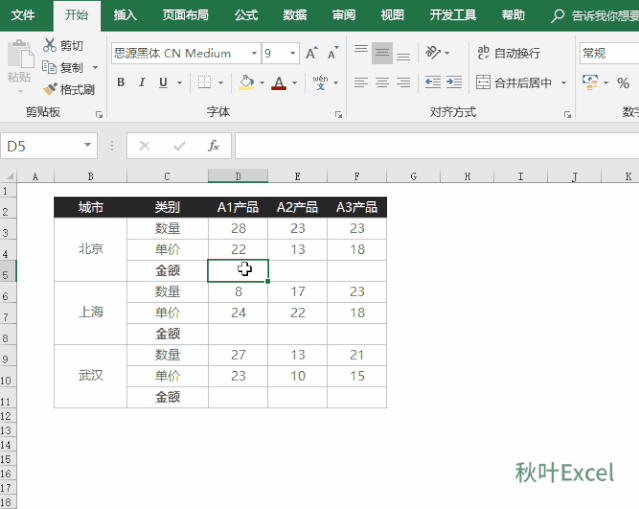Switch to the 开发工具 tab
The image size is (639, 509).
coord(453,15)
